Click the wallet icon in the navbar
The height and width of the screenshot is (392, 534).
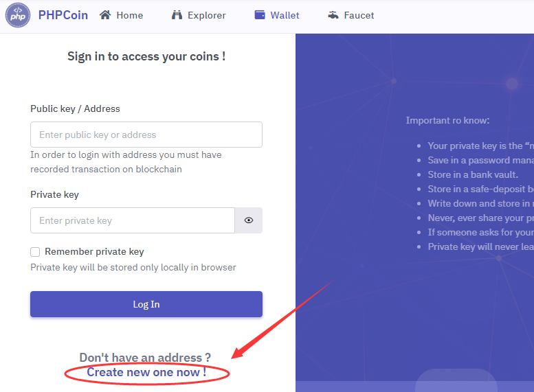point(260,15)
